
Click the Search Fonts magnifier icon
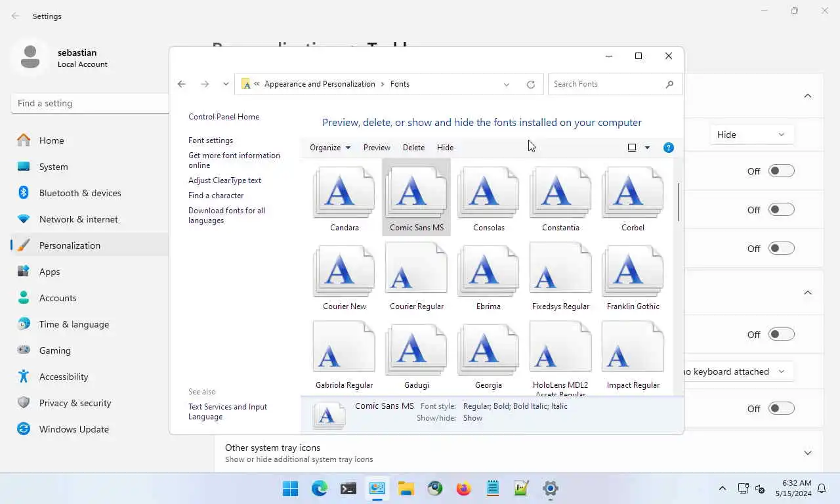click(x=669, y=84)
